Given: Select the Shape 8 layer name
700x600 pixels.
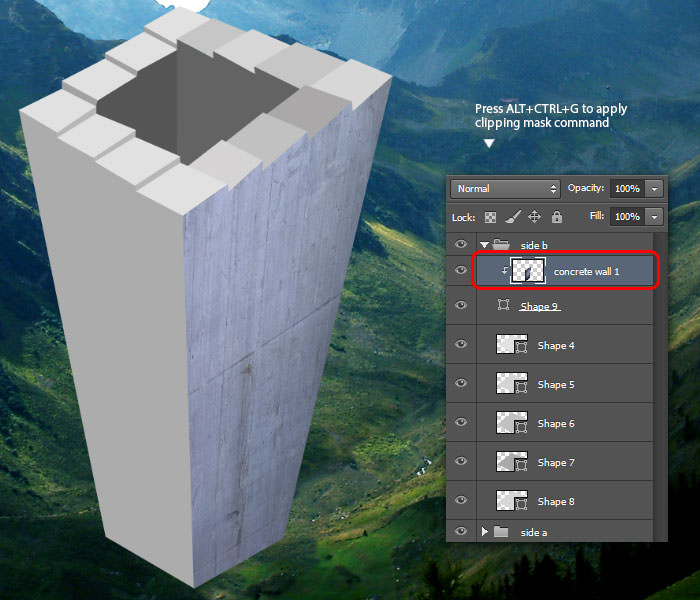Looking at the screenshot, I should pyautogui.click(x=556, y=501).
